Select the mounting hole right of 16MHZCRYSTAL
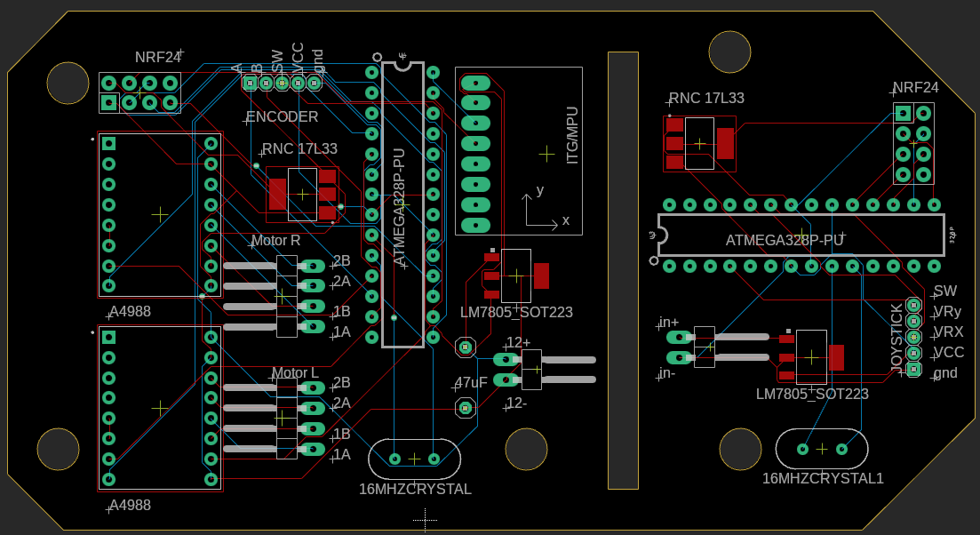 tap(526, 450)
